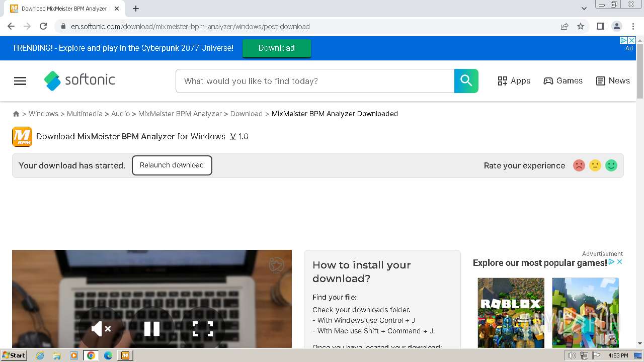Screen dimensions: 644x362
Task: Close the top banner ad
Action: tap(632, 40)
